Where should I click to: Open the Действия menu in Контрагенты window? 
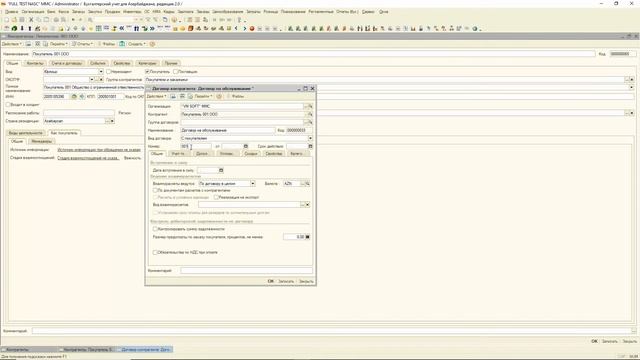[12, 44]
